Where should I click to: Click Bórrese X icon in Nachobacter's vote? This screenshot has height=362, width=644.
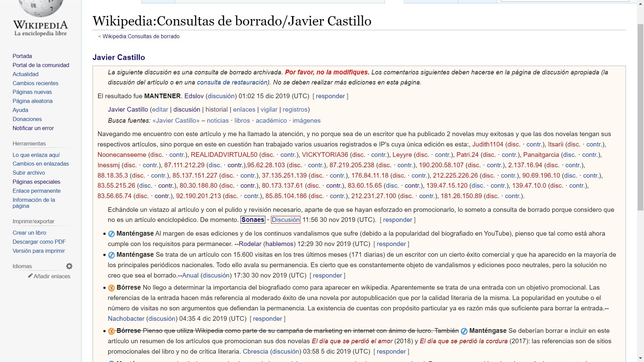111,288
